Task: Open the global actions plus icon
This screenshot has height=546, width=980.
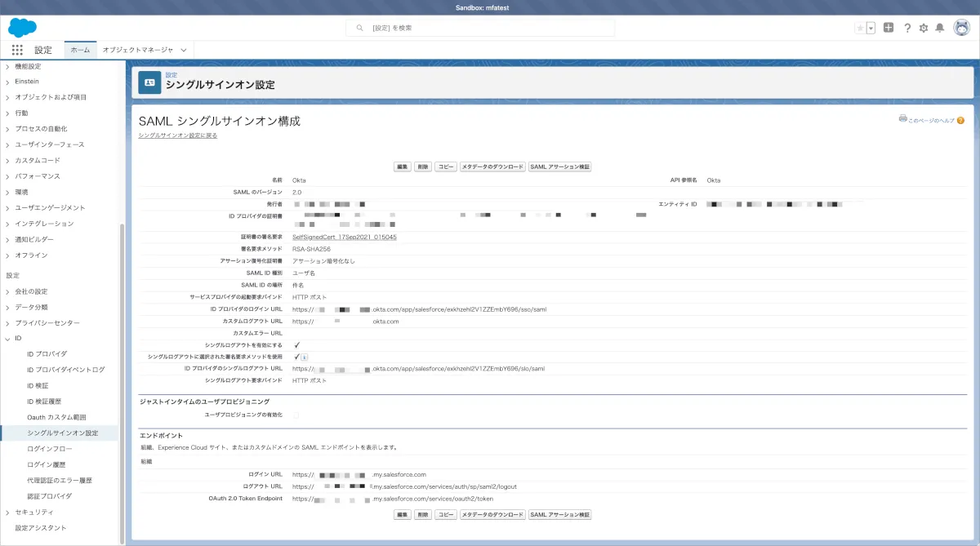Action: point(889,28)
